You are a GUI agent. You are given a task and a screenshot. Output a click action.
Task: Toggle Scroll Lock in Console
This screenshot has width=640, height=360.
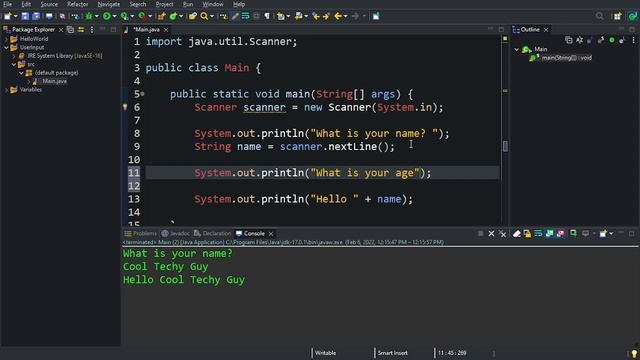(x=527, y=233)
